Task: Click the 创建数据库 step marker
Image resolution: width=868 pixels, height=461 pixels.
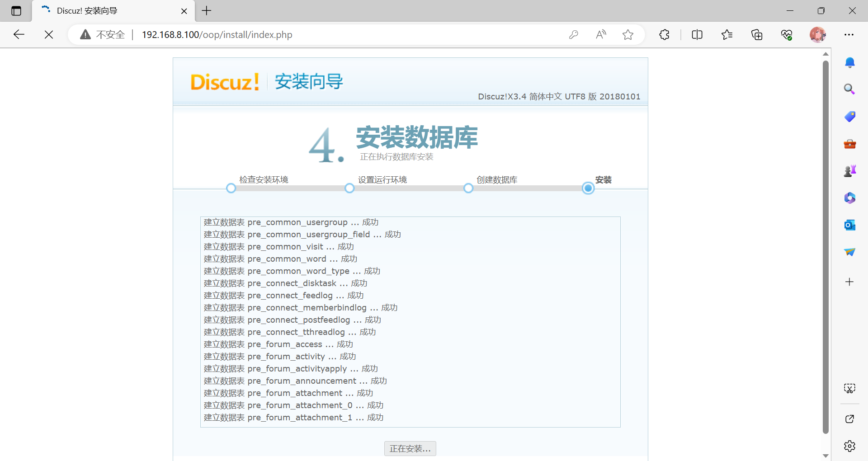Action: [x=468, y=188]
